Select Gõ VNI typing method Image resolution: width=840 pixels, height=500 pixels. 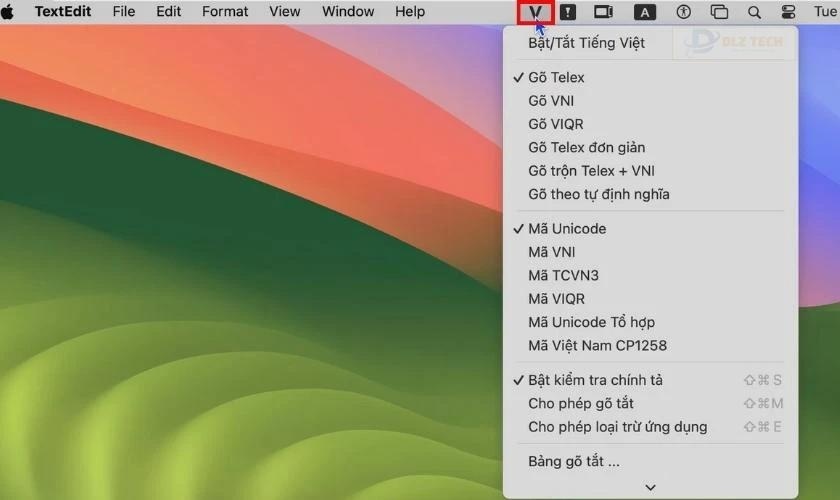tap(551, 101)
